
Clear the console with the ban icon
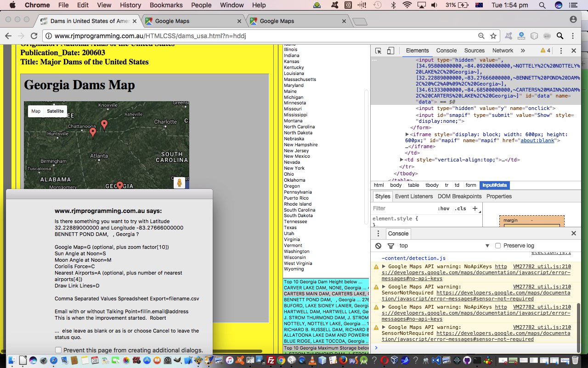(378, 246)
